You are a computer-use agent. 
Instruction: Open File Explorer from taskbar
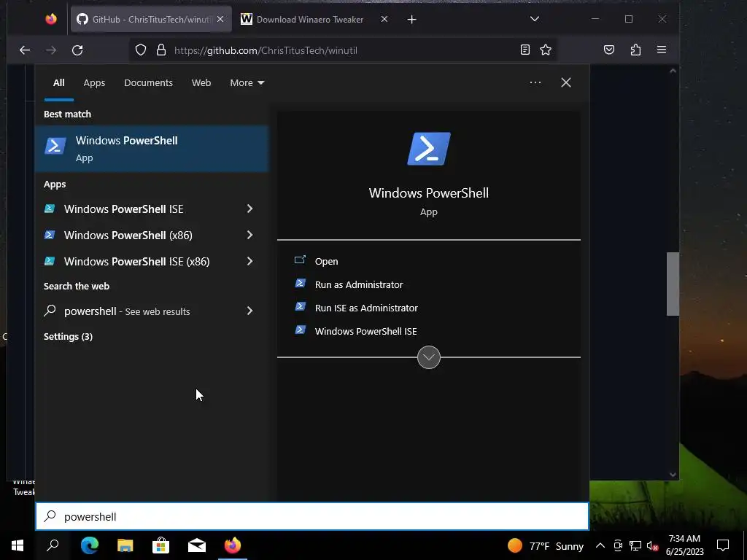(125, 545)
